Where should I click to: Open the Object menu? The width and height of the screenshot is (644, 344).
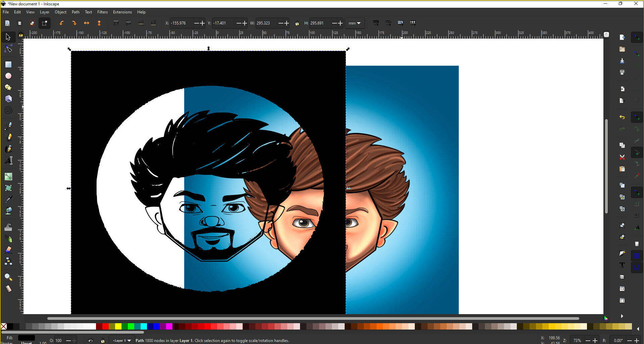pos(60,12)
